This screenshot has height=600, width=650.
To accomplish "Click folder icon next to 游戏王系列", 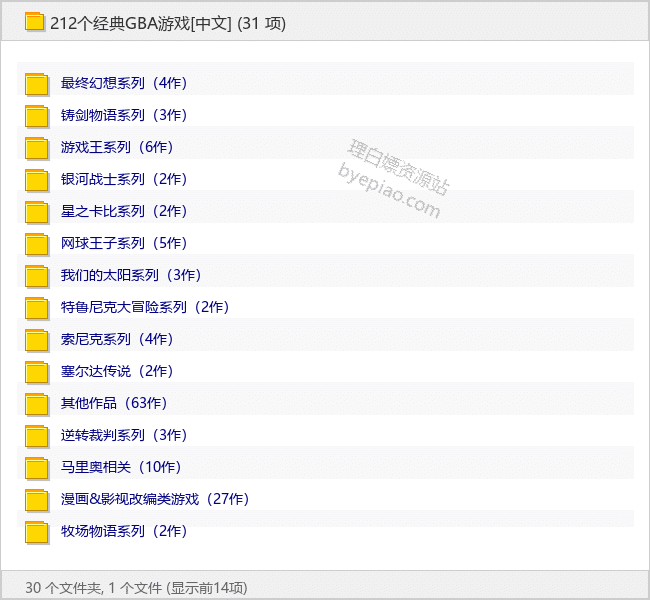I will click(x=36, y=148).
